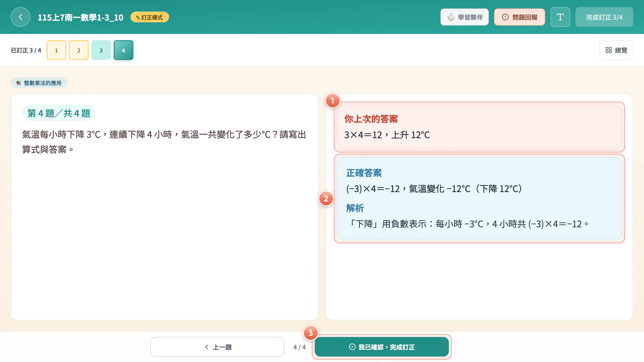Viewport: 644px width, 362px height.
Task: Click the 4 / 4 page indicator
Action: pos(299,347)
